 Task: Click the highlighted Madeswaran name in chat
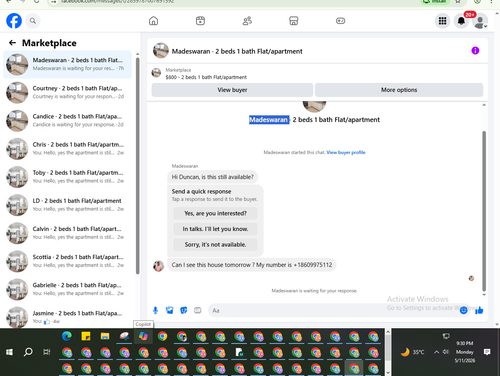pos(269,120)
